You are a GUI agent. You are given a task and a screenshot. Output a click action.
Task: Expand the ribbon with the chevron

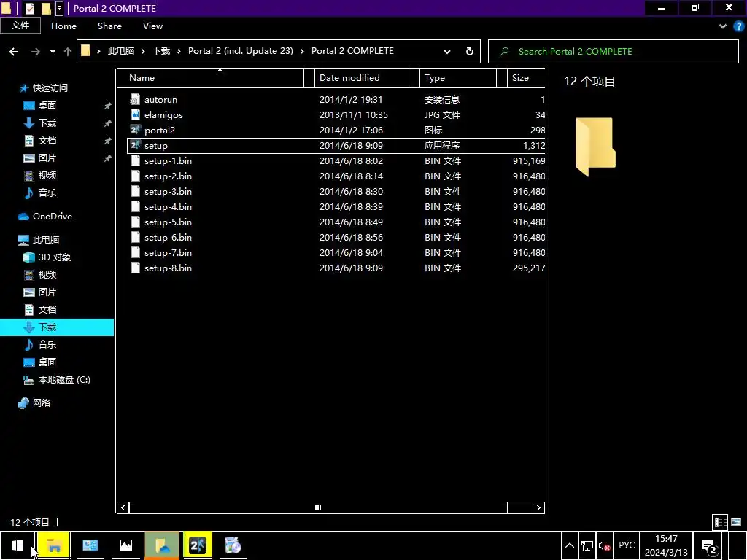[x=723, y=26]
